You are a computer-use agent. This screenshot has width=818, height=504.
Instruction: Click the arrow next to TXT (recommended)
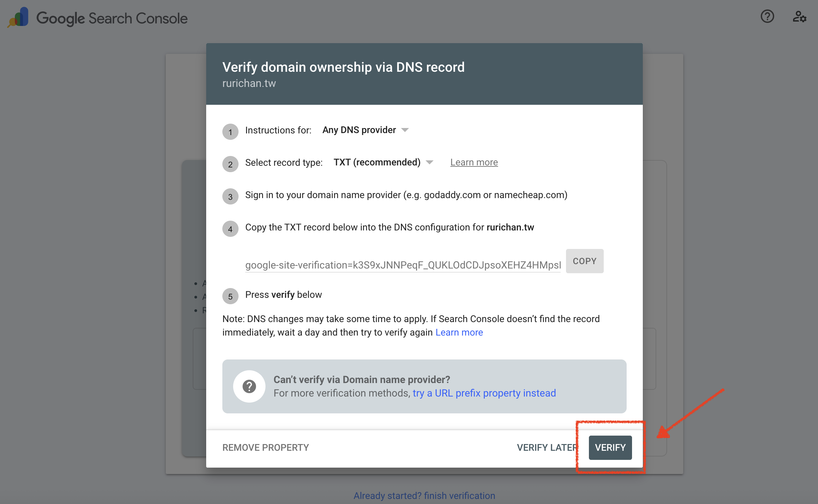[x=430, y=162]
